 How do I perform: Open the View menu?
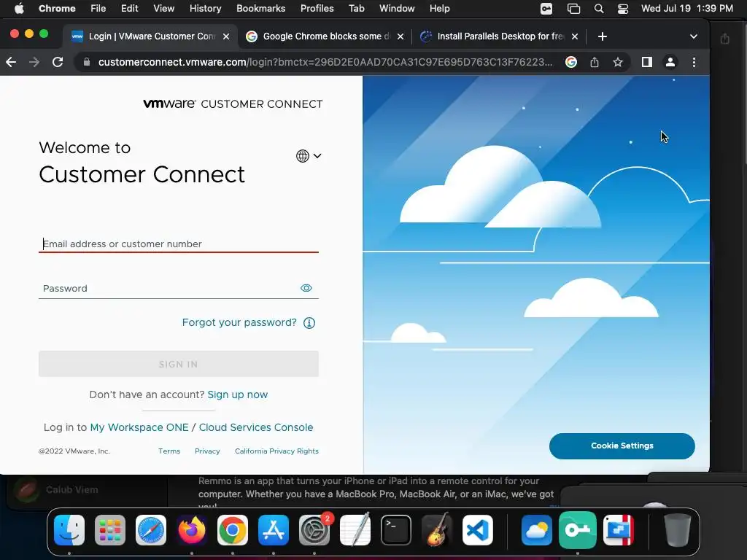click(x=163, y=8)
